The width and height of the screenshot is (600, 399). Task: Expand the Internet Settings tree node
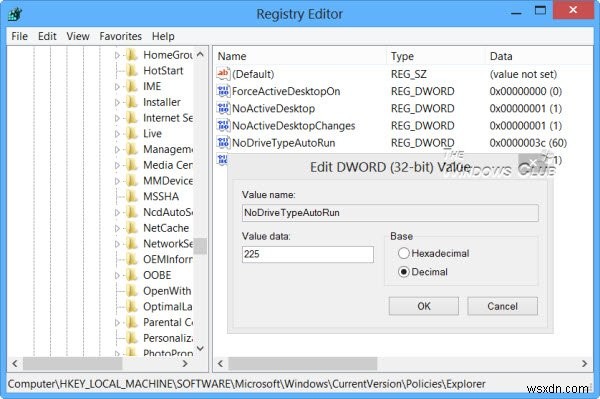click(x=117, y=118)
